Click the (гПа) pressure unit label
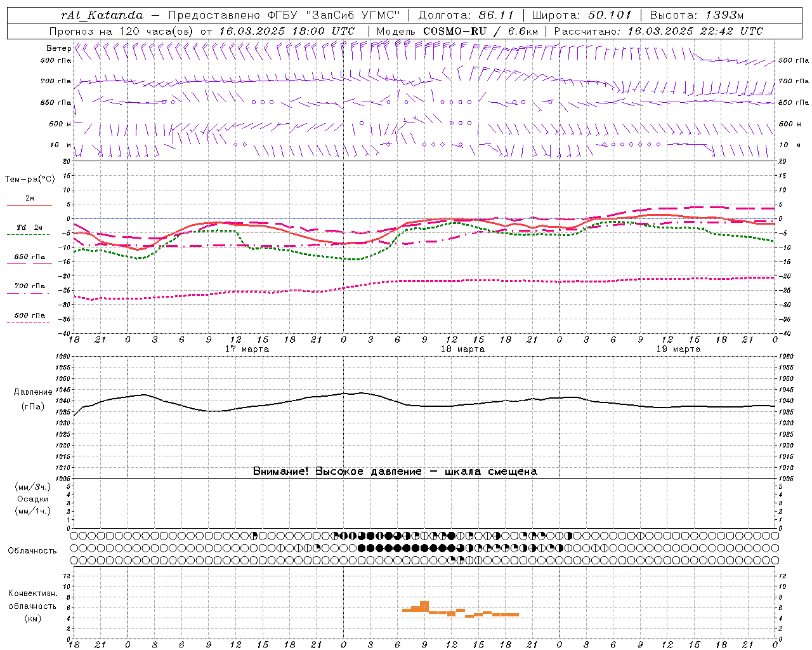The height and width of the screenshot is (650, 812). point(32,407)
